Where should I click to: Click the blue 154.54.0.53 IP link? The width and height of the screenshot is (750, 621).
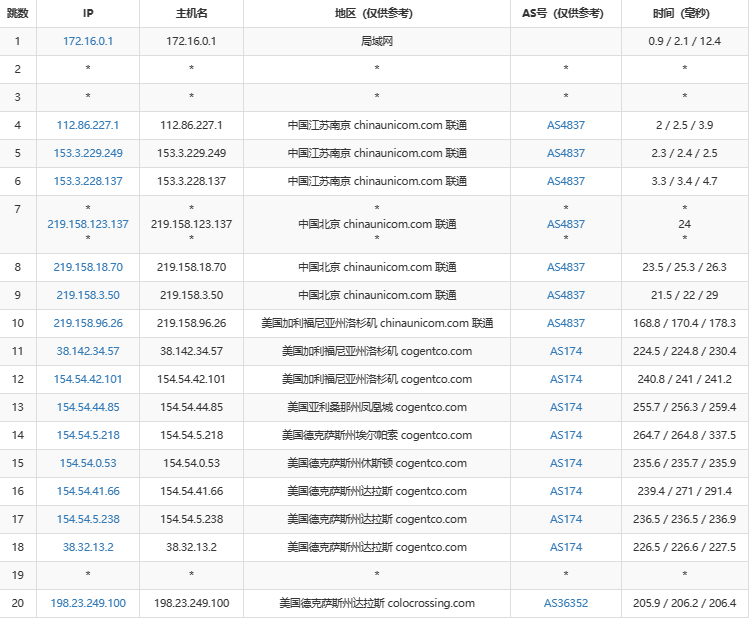point(88,463)
